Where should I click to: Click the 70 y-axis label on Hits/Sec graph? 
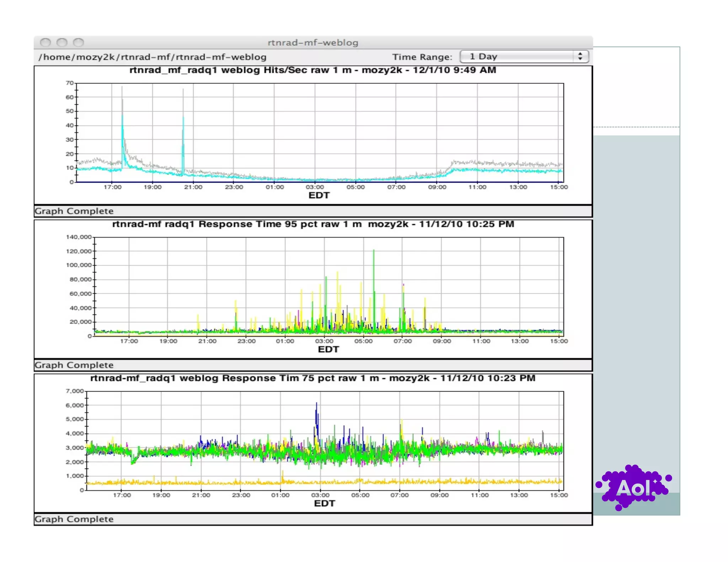(x=70, y=83)
